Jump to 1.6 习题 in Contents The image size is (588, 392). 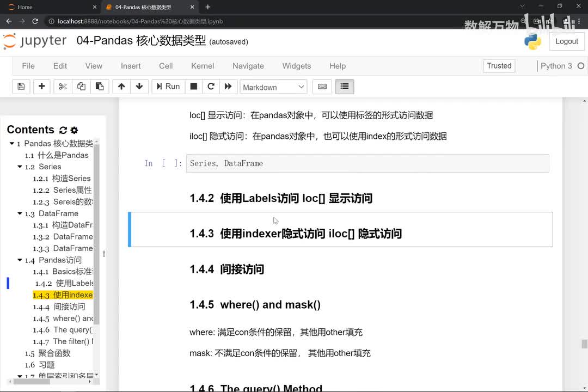40,365
